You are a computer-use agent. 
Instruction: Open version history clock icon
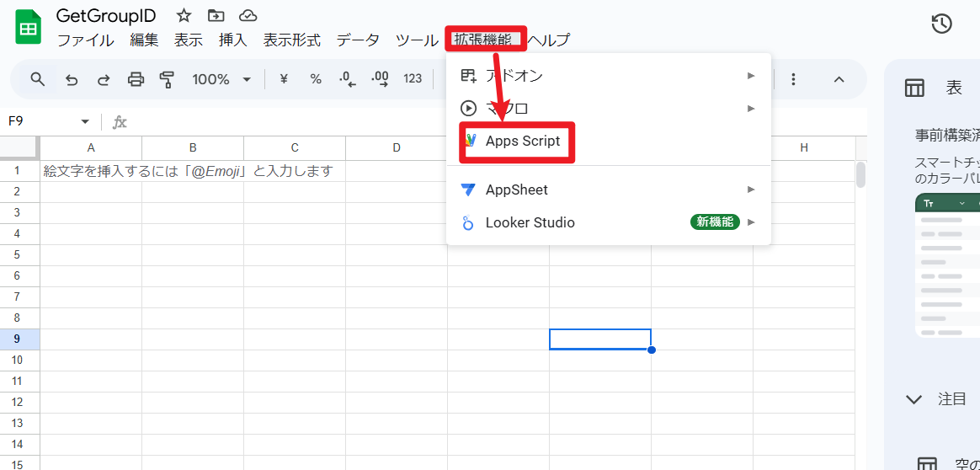[x=941, y=24]
